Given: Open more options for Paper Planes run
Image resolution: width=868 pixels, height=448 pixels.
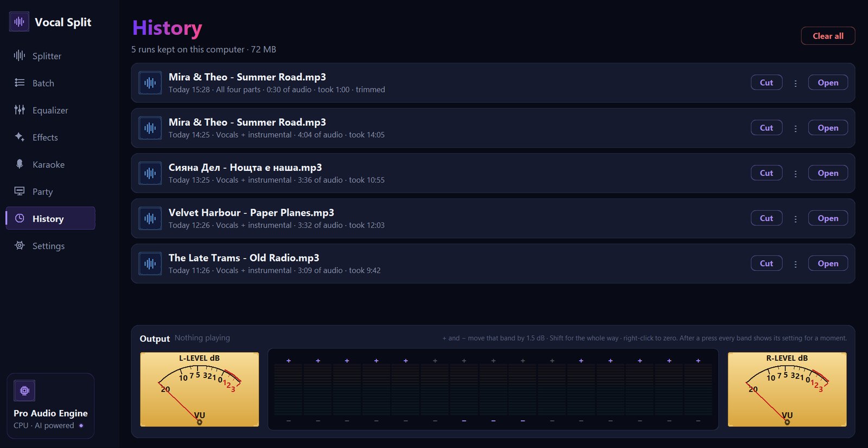Looking at the screenshot, I should click(x=795, y=219).
